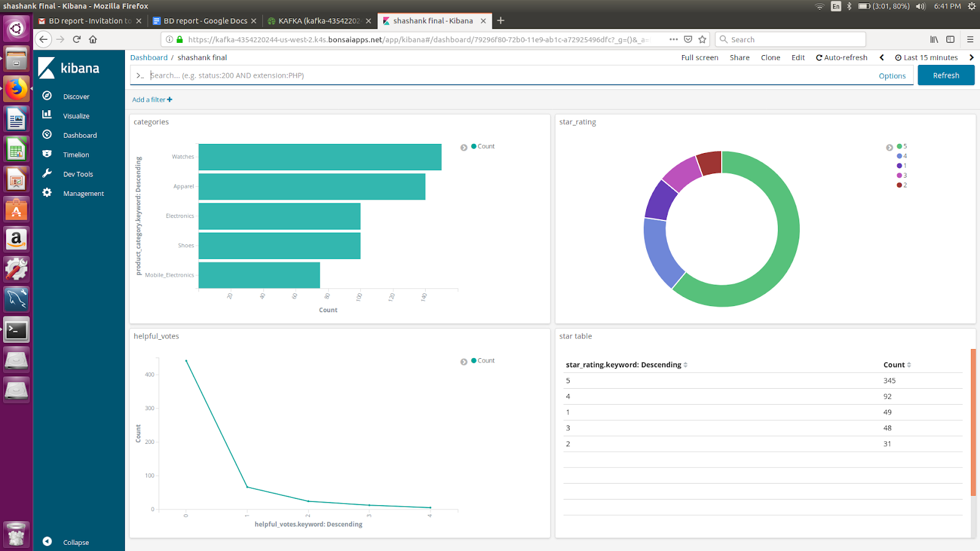This screenshot has width=980, height=551.
Task: Switch to the BD report - Google Docs tab
Action: pos(205,21)
